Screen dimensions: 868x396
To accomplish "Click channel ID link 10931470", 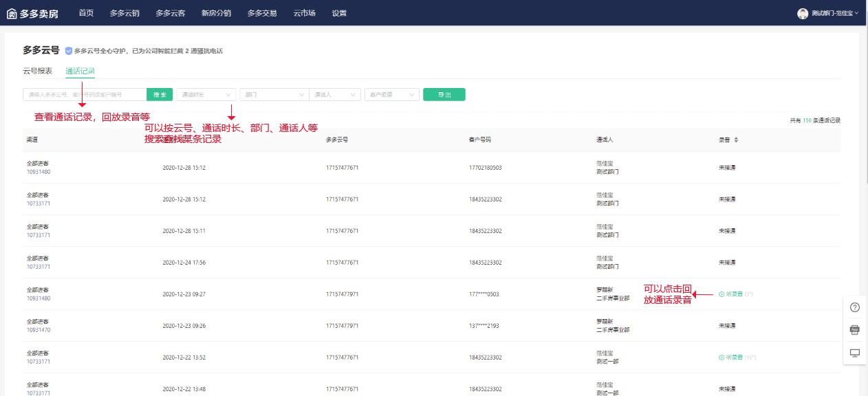I will coord(38,330).
